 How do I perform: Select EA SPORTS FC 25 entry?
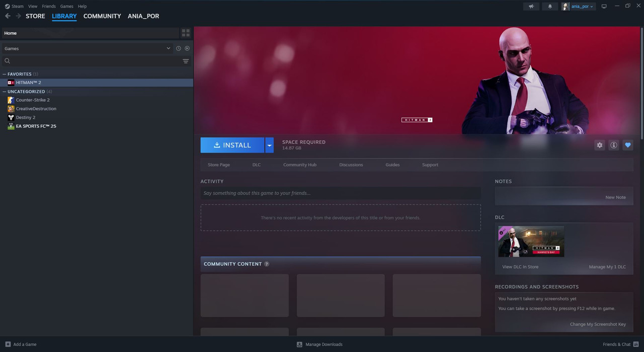[97, 126]
